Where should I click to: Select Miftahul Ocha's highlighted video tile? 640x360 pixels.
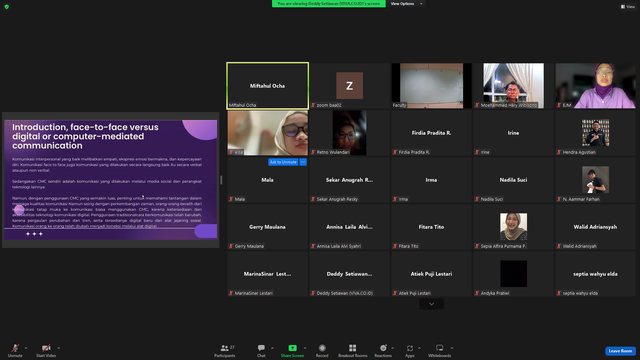268,86
